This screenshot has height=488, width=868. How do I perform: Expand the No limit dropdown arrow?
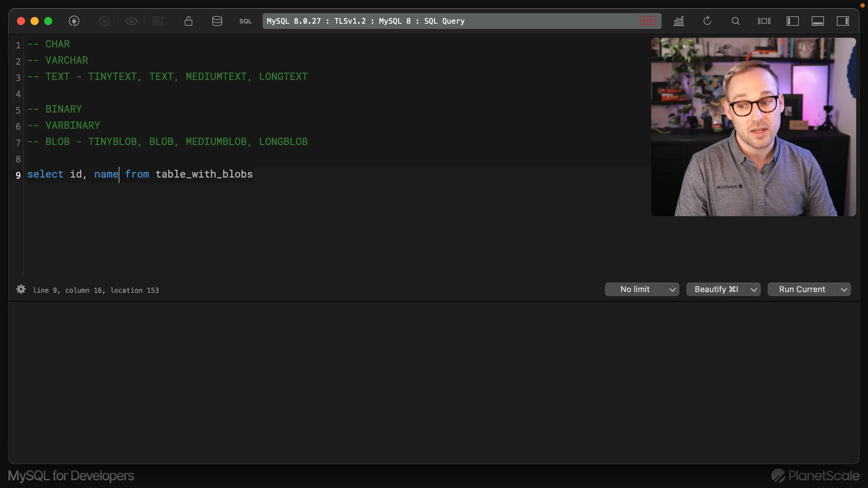[672, 290]
